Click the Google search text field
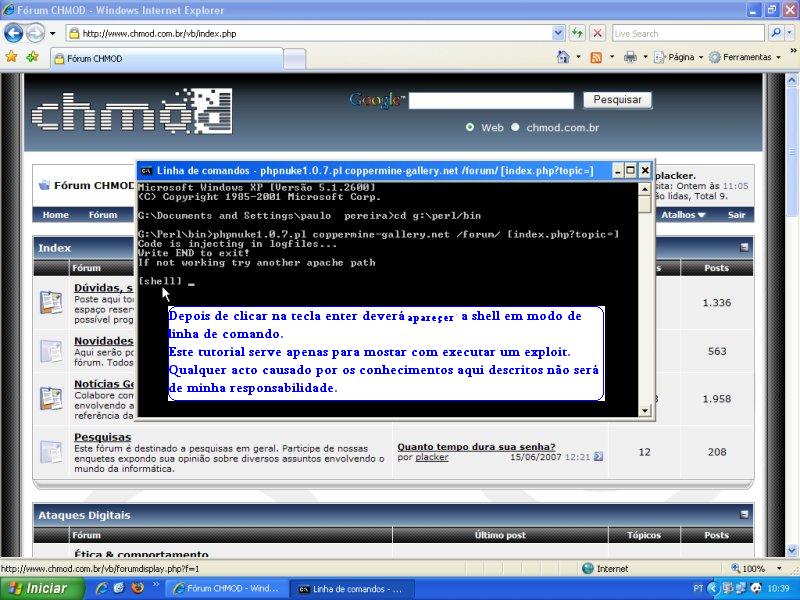 click(x=491, y=101)
